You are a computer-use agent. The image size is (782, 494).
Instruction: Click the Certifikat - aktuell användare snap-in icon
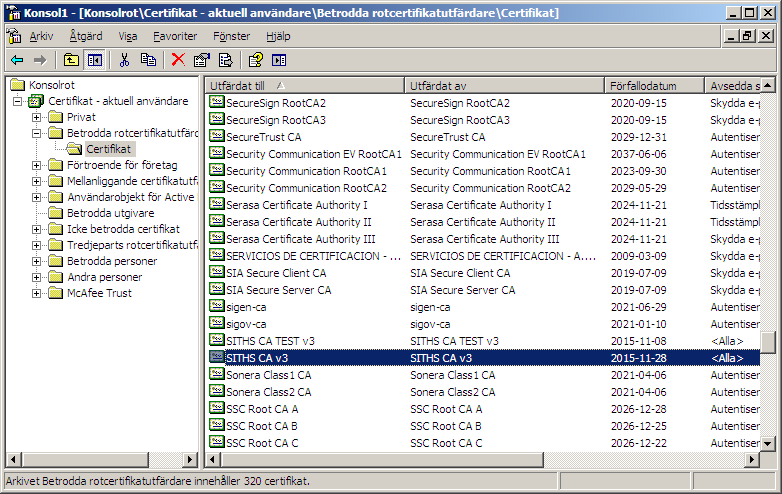[36, 101]
